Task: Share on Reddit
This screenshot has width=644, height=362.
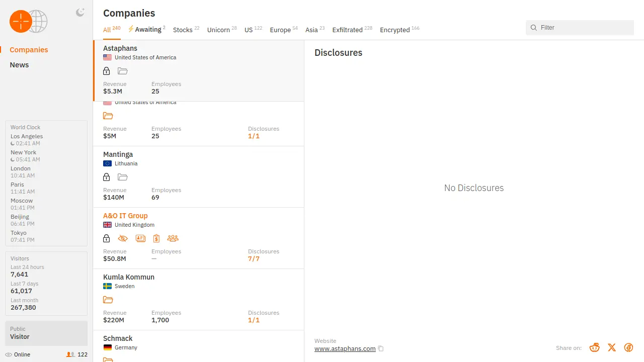Action: coord(595,347)
